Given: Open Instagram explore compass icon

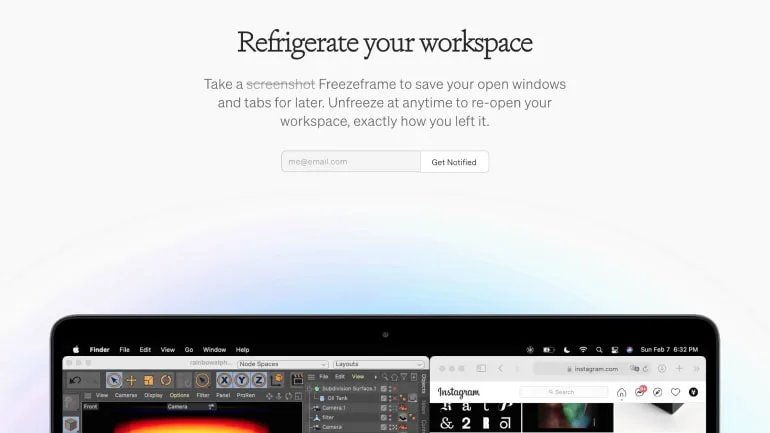Looking at the screenshot, I should click(658, 392).
